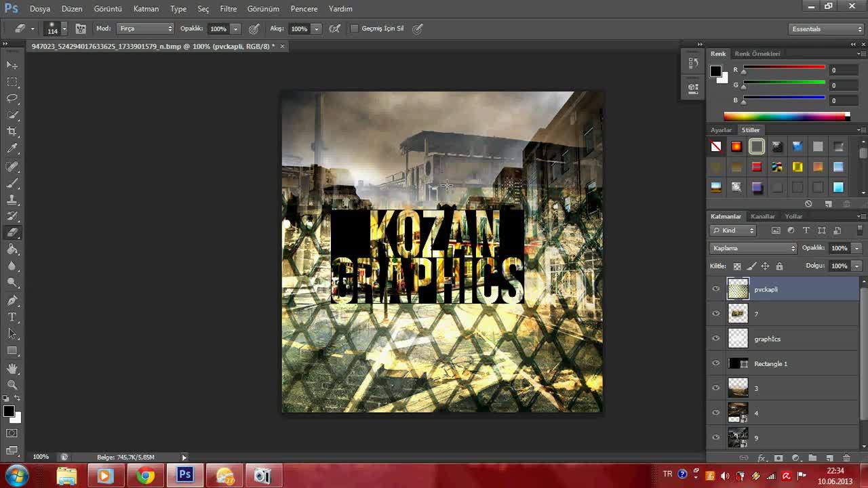868x488 pixels.
Task: Select the Eyedropper tool
Action: click(x=12, y=148)
